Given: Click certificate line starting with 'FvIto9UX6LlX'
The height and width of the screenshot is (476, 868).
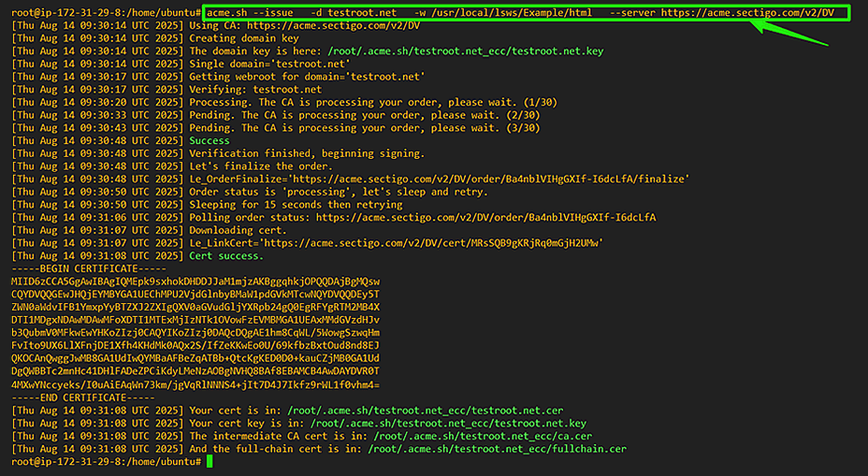Looking at the screenshot, I should 195,345.
